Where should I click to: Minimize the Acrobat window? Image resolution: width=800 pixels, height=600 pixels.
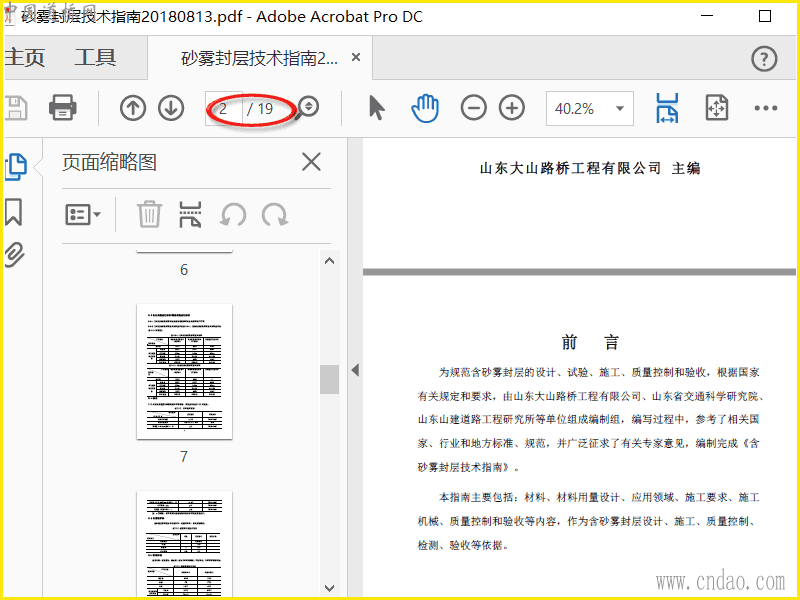(x=707, y=16)
